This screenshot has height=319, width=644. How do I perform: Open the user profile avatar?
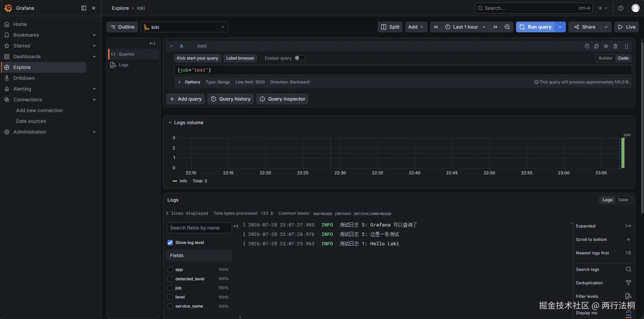point(635,8)
